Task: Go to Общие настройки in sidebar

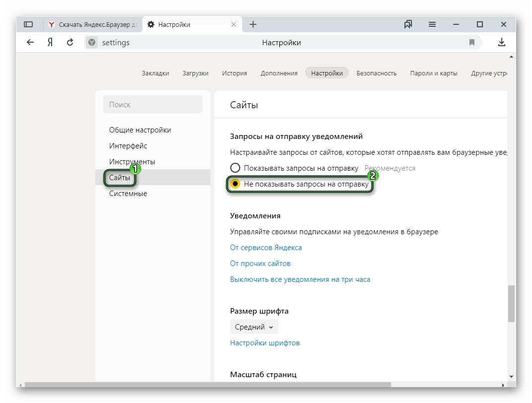Action: (x=140, y=130)
